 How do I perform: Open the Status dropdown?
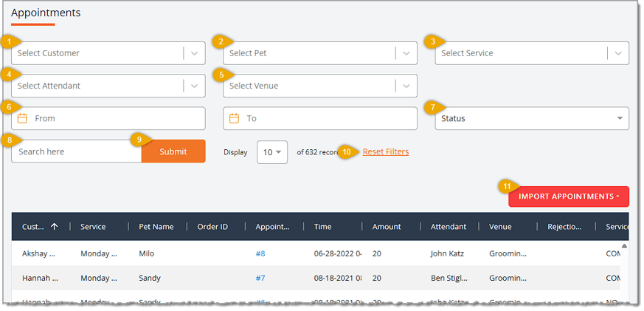(532, 118)
